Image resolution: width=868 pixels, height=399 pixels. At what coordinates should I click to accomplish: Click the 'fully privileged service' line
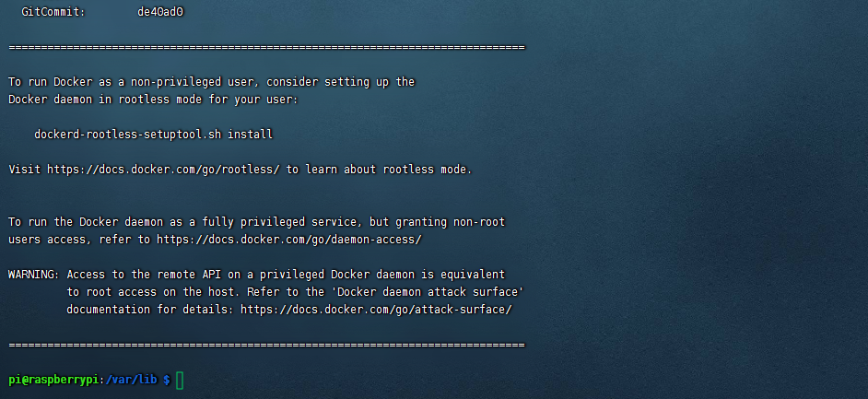tap(257, 222)
